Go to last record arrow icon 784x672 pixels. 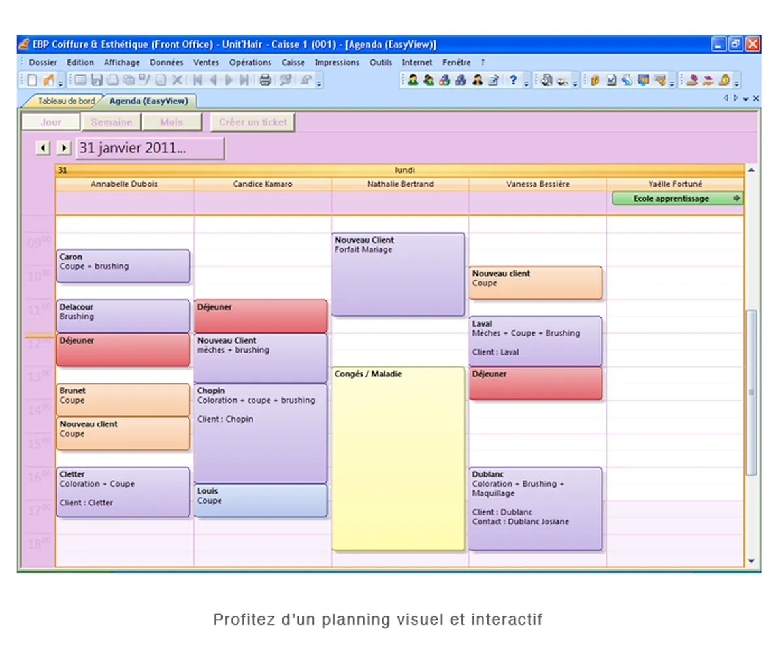[244, 80]
